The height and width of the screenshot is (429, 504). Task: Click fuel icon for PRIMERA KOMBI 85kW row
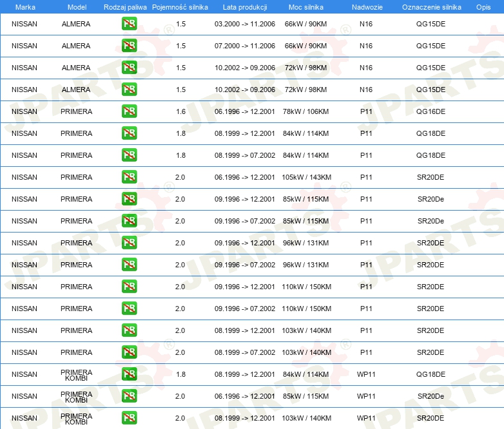[x=129, y=396]
